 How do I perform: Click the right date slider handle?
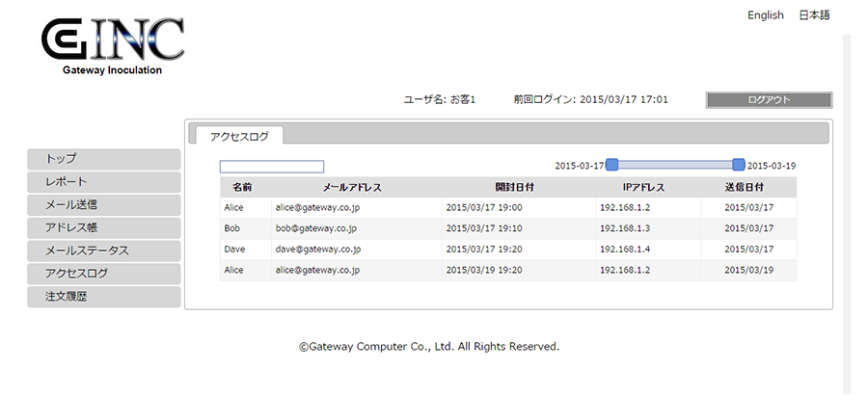coord(739,165)
